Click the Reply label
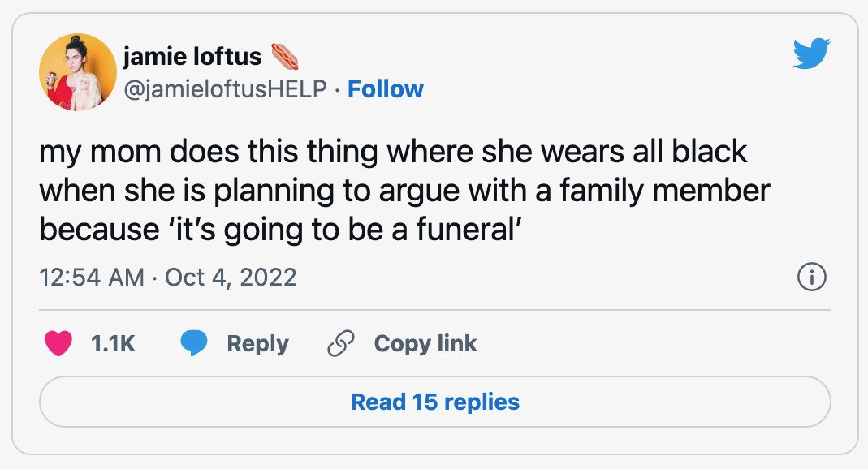Viewport: 868px width, 469px height. coord(257,343)
